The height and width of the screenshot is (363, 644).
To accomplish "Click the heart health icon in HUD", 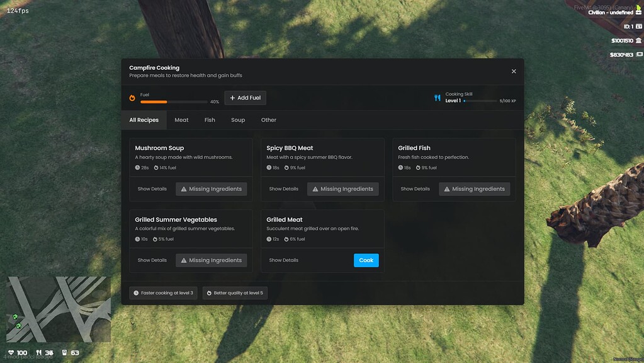I will tap(11, 353).
